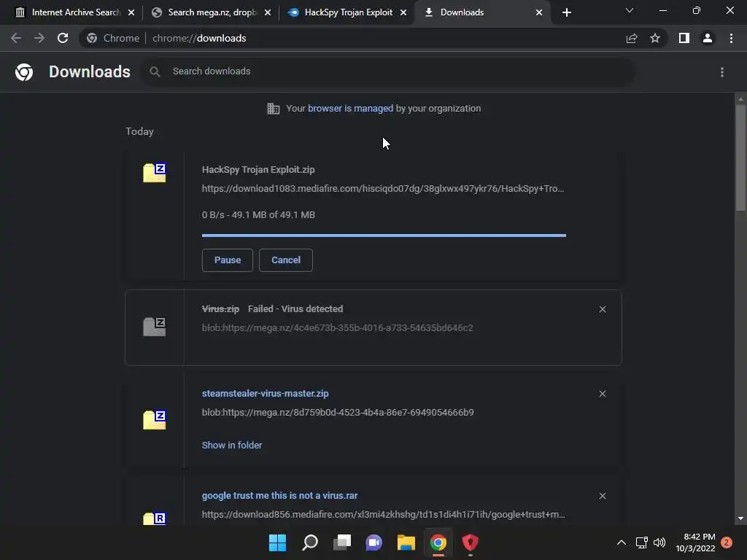Open the red shield app in taskbar
Image resolution: width=747 pixels, height=560 pixels.
[x=471, y=542]
